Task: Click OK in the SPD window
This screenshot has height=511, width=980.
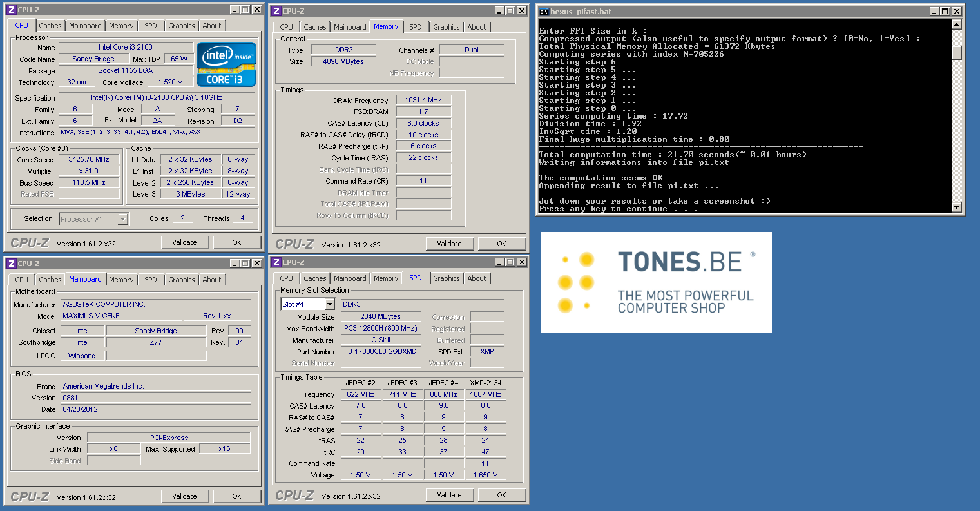Action: pyautogui.click(x=501, y=495)
